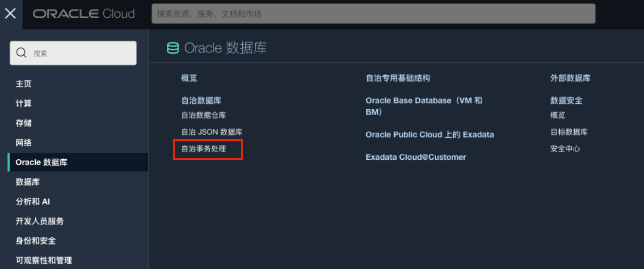Close the navigation menu with X icon
Image resolution: width=644 pixels, height=269 pixels.
click(x=11, y=14)
